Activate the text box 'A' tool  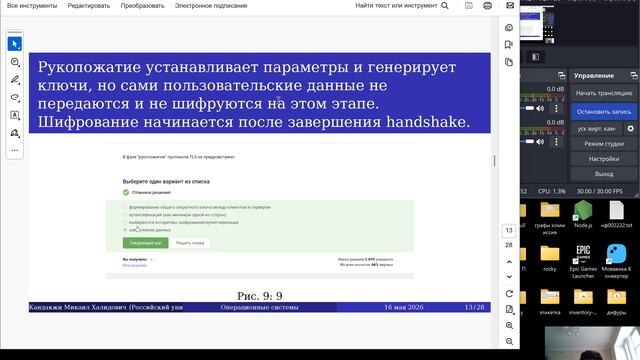pos(15,115)
